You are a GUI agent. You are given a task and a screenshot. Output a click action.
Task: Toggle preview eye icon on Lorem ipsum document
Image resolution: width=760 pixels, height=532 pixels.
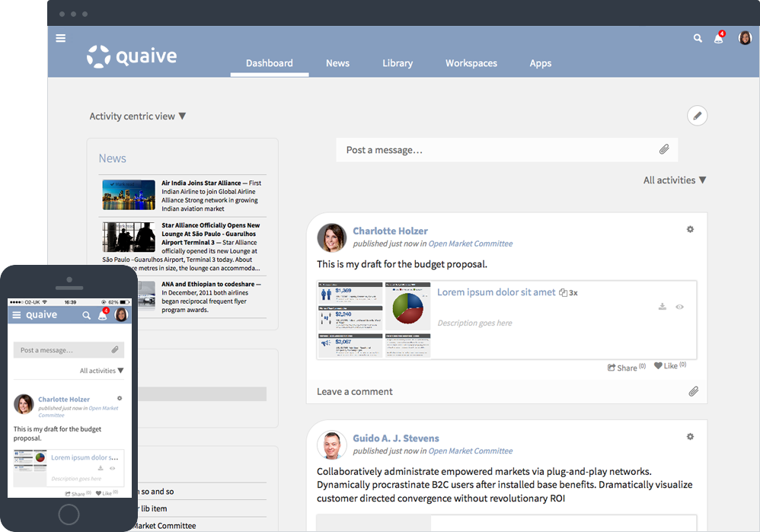(679, 307)
